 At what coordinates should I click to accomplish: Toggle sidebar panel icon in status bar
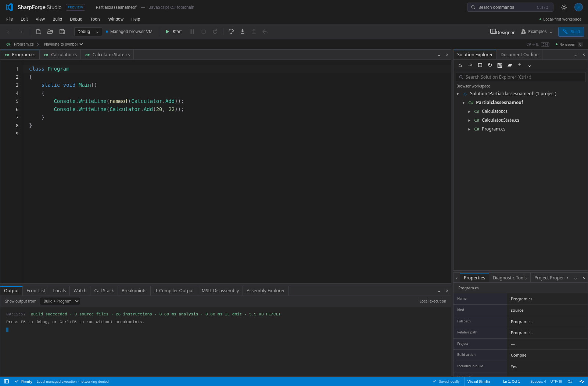tap(6, 382)
